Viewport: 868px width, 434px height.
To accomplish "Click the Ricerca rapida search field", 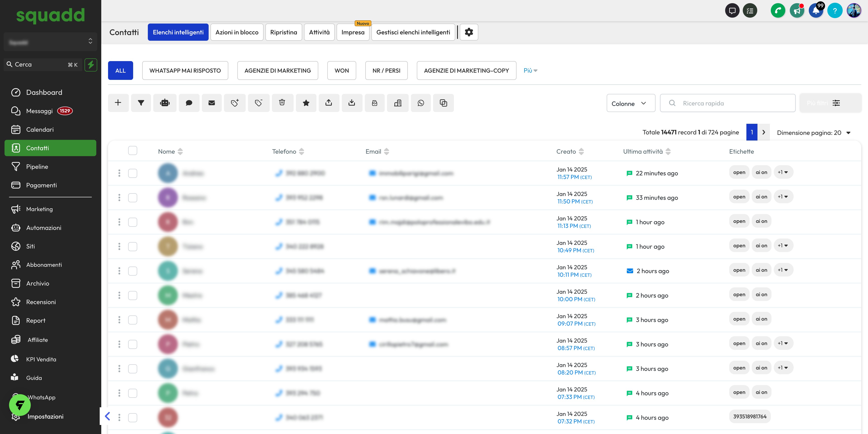I will click(731, 103).
